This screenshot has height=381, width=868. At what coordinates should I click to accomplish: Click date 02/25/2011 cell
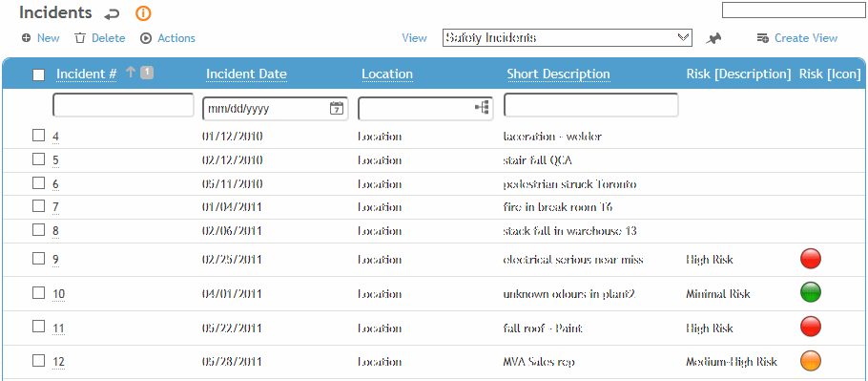pos(232,259)
